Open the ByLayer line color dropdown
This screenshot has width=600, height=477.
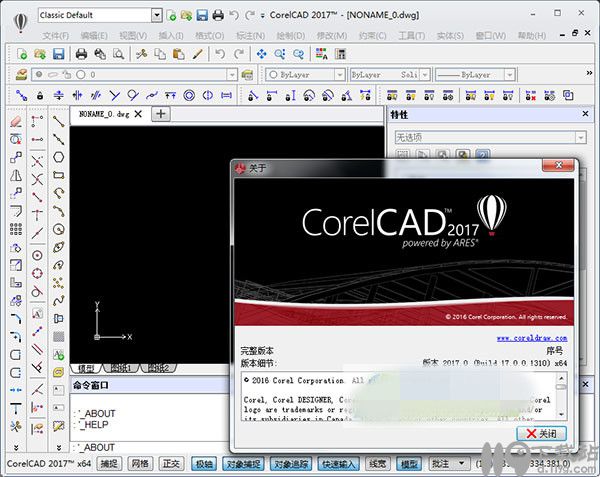(x=340, y=75)
